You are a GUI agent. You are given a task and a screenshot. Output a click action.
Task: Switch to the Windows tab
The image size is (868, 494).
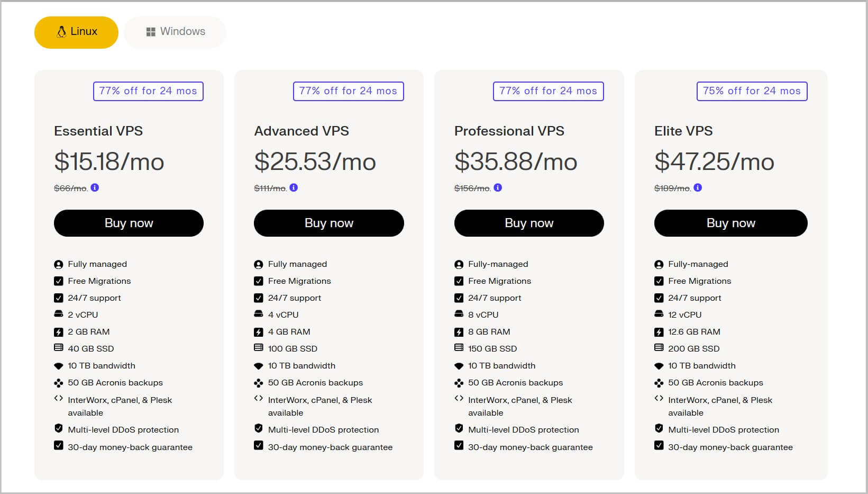click(175, 32)
